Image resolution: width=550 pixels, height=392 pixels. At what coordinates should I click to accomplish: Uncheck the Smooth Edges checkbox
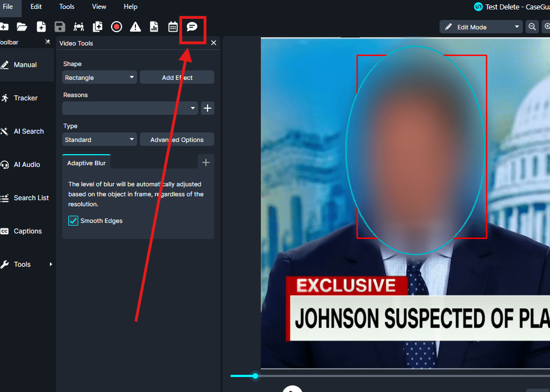73,221
